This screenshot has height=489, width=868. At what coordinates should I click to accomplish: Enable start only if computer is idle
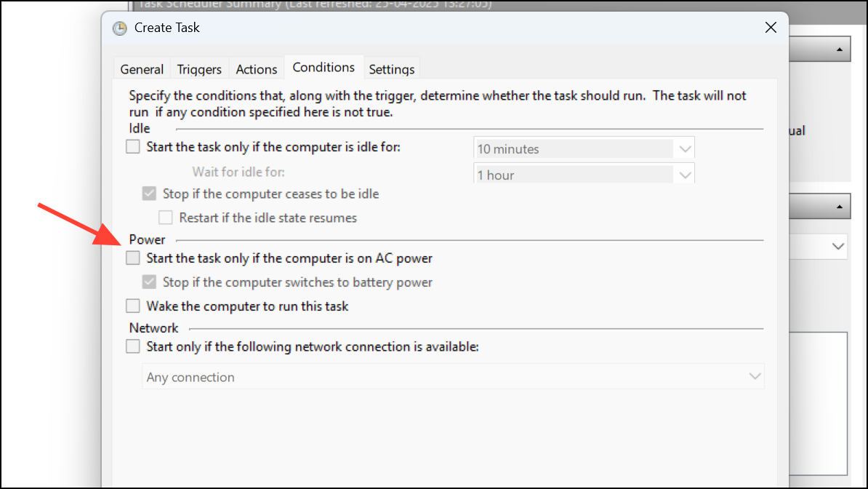(x=133, y=147)
